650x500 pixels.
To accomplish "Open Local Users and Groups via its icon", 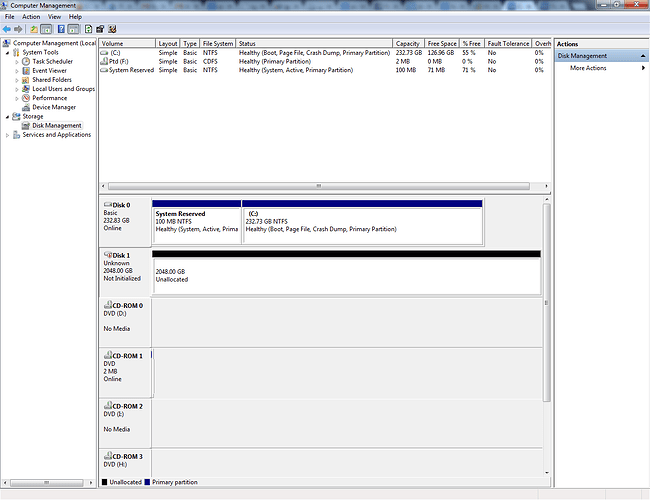I will click(26, 89).
